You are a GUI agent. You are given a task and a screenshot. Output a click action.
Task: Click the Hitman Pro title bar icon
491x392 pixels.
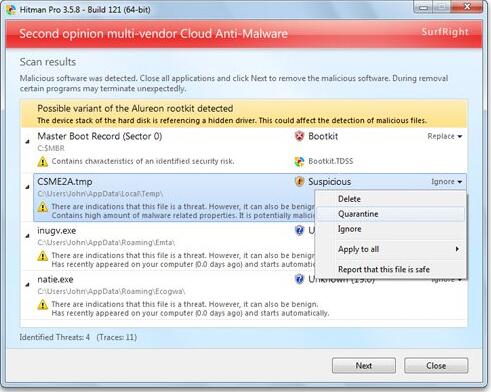click(x=11, y=10)
